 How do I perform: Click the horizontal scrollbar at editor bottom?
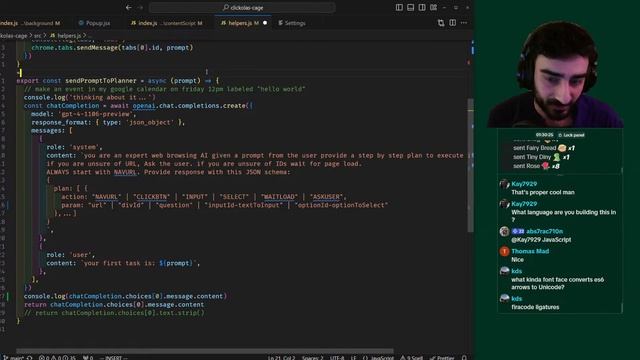204,351
